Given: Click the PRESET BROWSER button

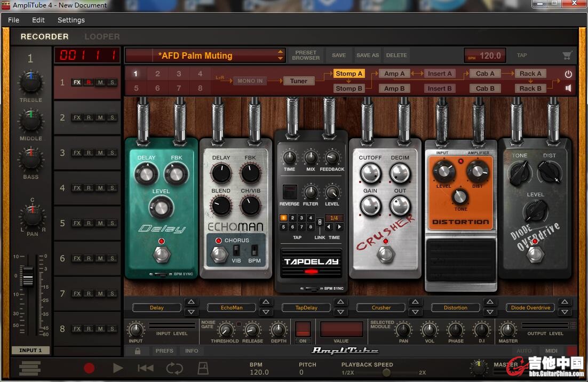Looking at the screenshot, I should click(x=306, y=55).
